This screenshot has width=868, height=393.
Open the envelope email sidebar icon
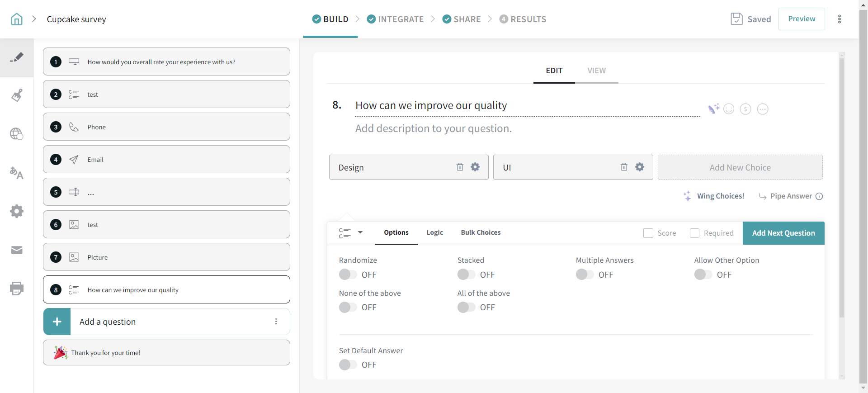[17, 250]
